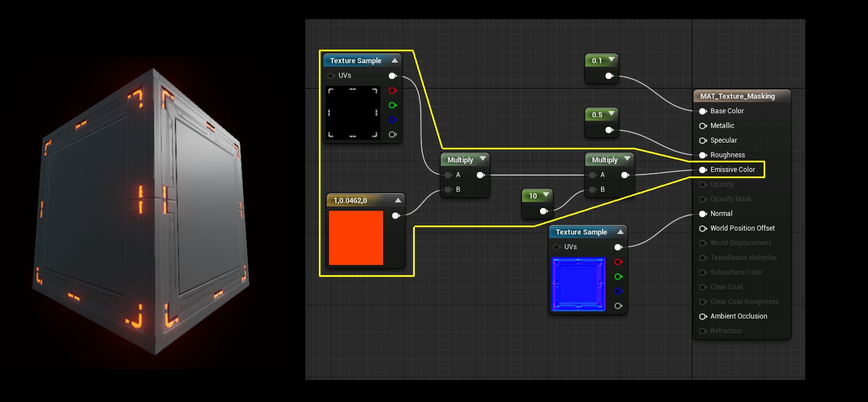Screen dimensions: 868x402
Task: Click the Ambient Occlusion input pin
Action: (703, 316)
